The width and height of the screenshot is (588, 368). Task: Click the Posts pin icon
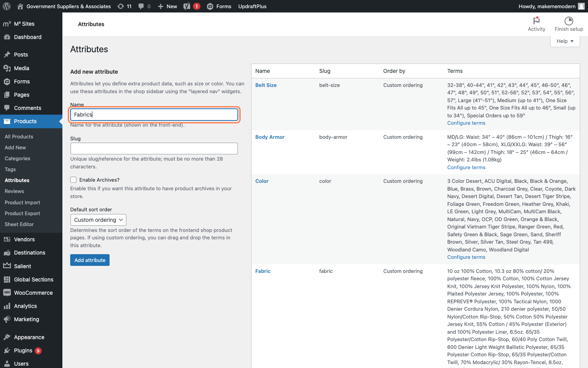[7, 55]
